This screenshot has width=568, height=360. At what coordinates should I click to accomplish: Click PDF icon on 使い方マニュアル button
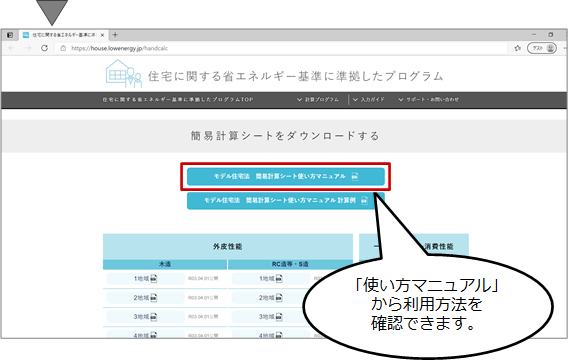(x=355, y=176)
